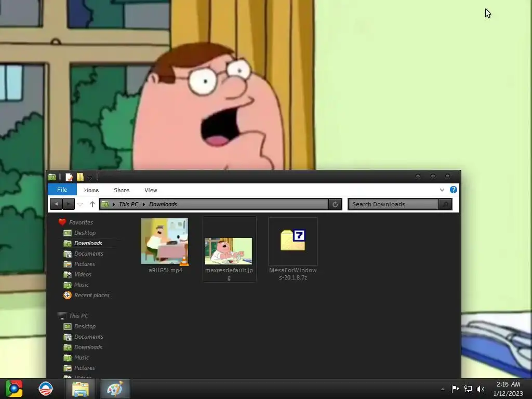Go forward with the right arrow button
The image size is (532, 399).
coord(69,204)
